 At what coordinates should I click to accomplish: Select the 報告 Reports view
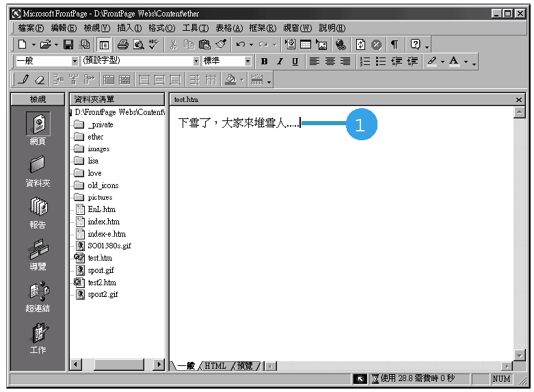coord(38,213)
